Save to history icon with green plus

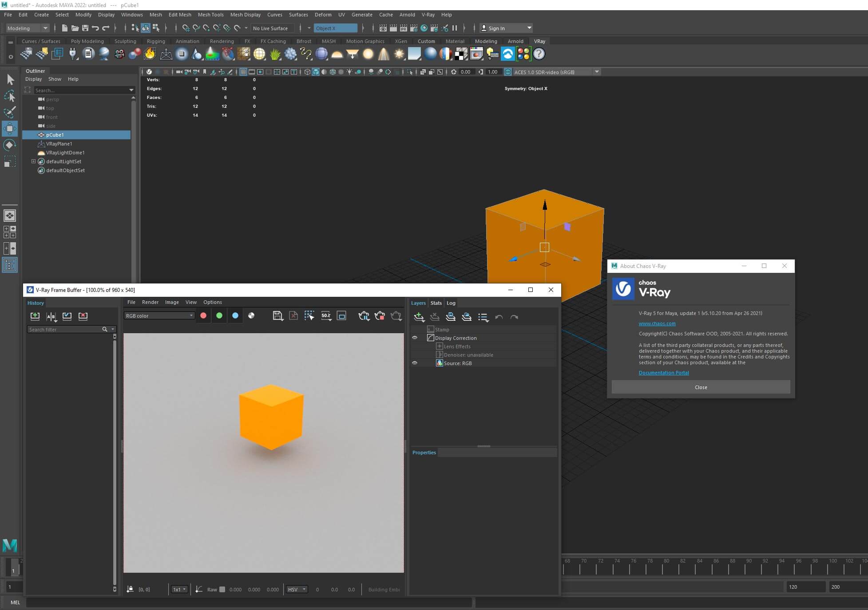click(x=35, y=316)
